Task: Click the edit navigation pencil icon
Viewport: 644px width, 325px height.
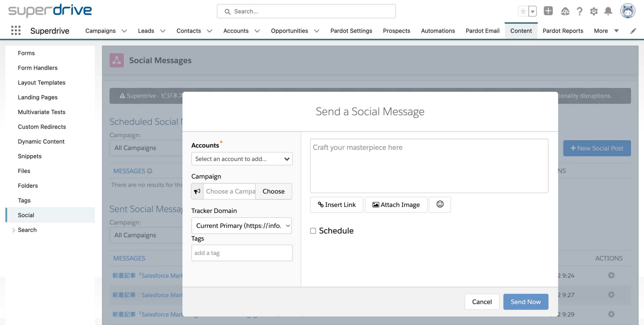Action: pyautogui.click(x=633, y=31)
